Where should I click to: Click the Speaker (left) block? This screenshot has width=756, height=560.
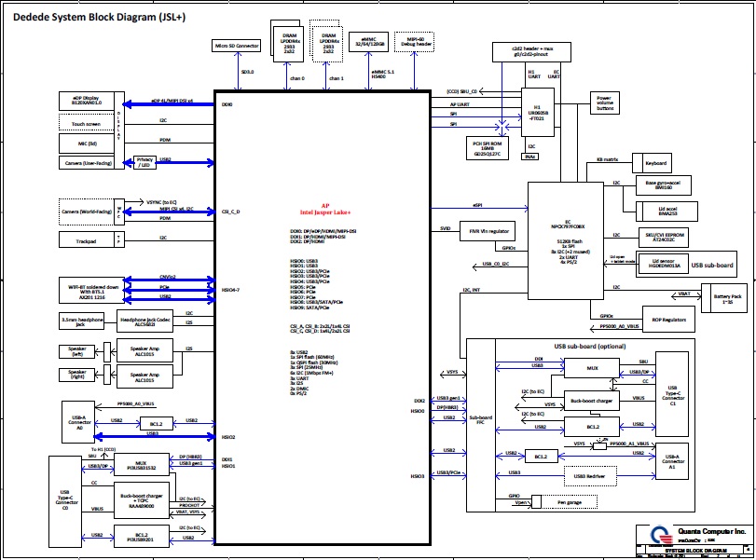point(77,351)
